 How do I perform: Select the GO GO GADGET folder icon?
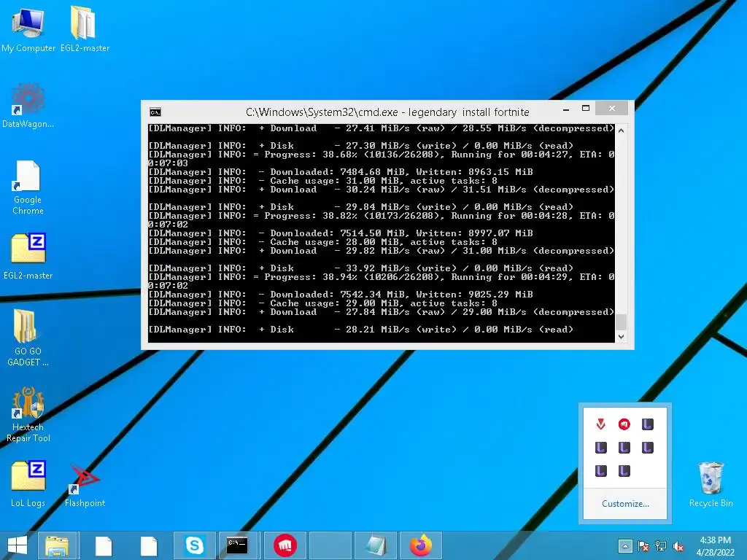coord(28,337)
